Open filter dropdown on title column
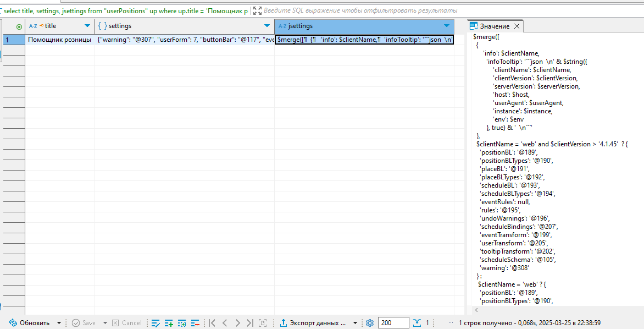Viewport: 644px width, 329px height. [x=87, y=26]
